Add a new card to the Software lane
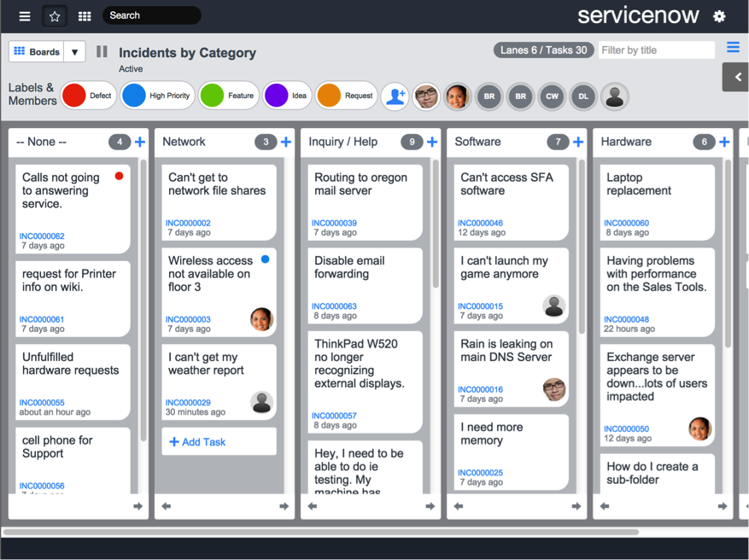Image resolution: width=749 pixels, height=560 pixels. pyautogui.click(x=577, y=142)
